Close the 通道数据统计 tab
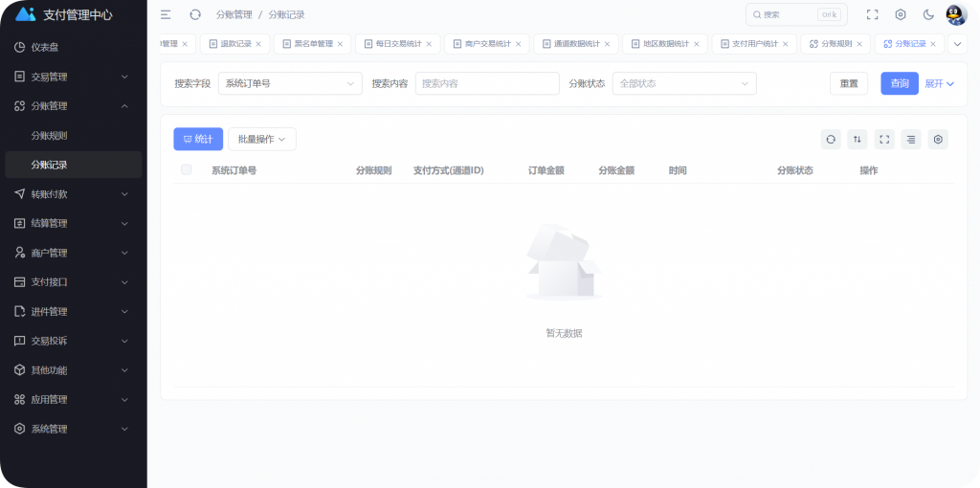 607,44
